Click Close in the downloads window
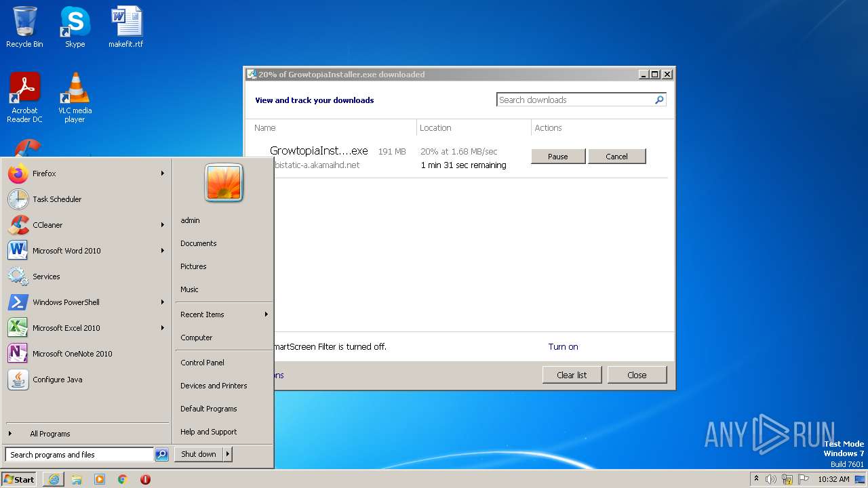 pos(637,375)
